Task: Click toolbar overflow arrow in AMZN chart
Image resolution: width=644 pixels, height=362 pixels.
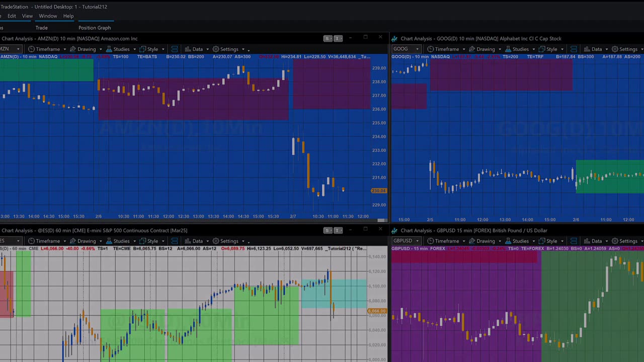Action: (249, 50)
